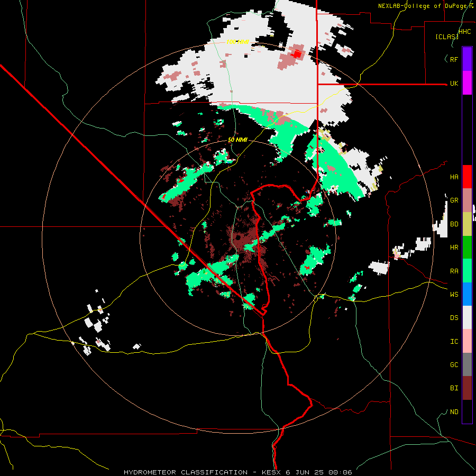Click the gray GC legend color swatch

pos(467,364)
